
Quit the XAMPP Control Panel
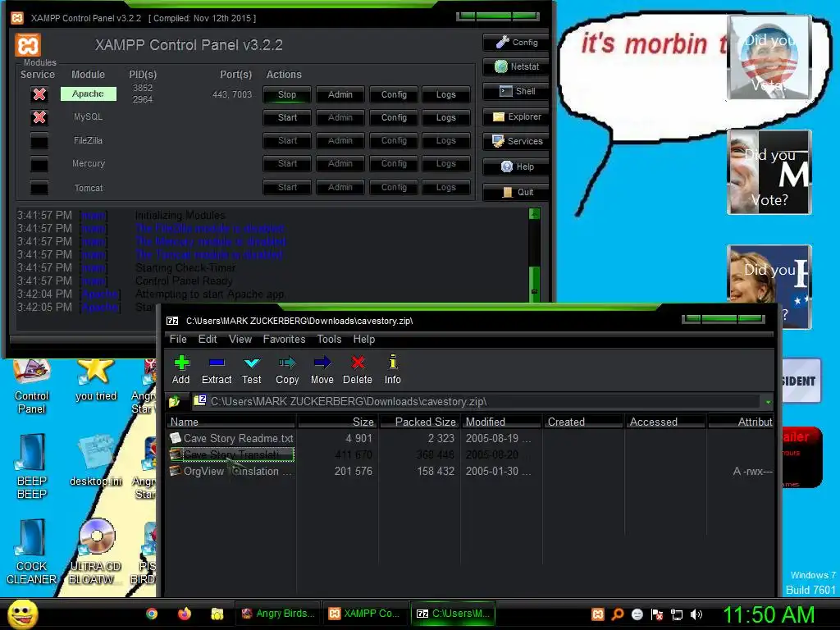[515, 192]
